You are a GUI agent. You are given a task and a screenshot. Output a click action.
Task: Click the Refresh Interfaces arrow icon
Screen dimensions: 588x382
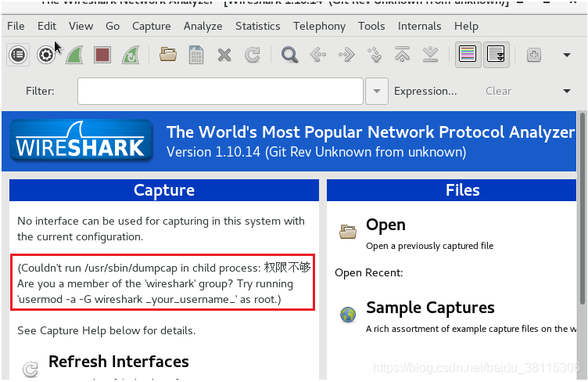[30, 369]
